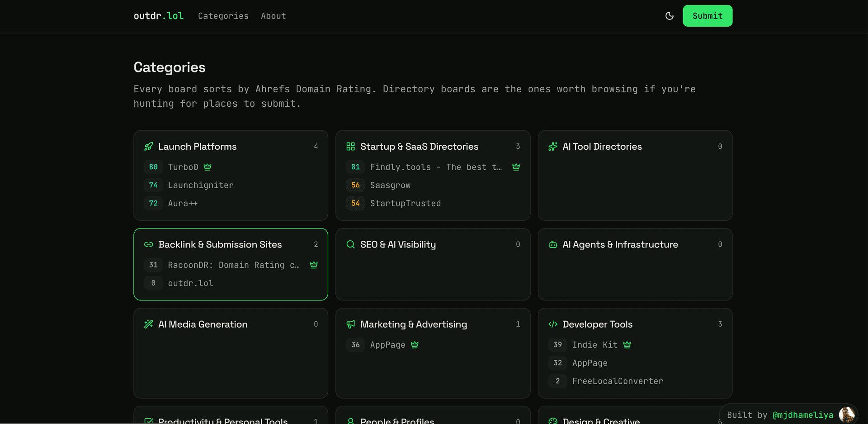Screen dimensions: 868x424
Task: Click the 80 rating badge for Turbo0
Action: coord(153,167)
